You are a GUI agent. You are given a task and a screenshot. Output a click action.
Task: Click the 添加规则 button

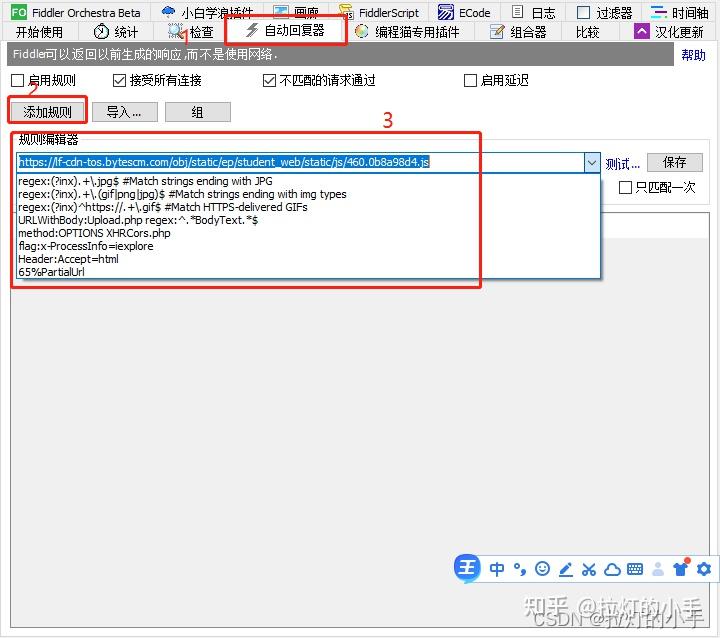[x=47, y=112]
